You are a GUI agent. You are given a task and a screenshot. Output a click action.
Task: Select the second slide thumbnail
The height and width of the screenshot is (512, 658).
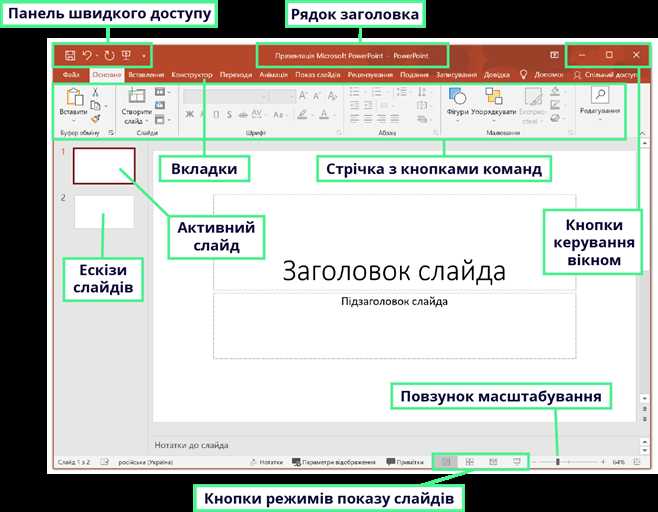click(104, 211)
